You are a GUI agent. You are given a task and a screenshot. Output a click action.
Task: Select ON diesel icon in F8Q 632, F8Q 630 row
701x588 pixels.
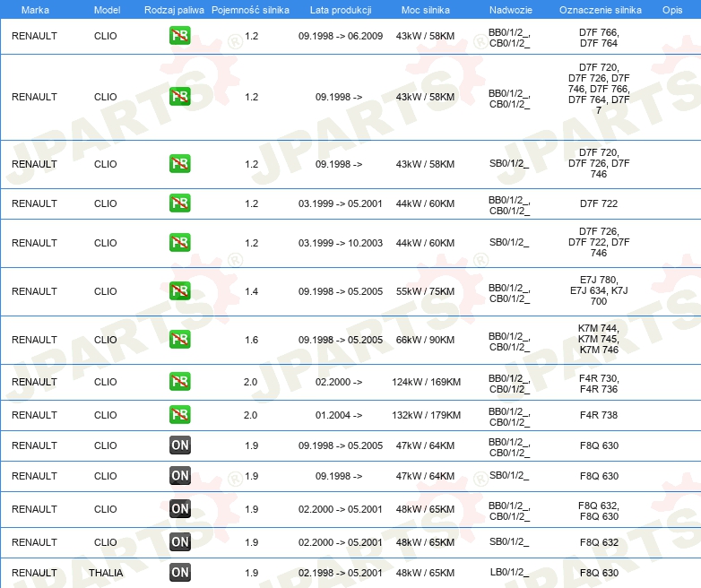point(179,508)
